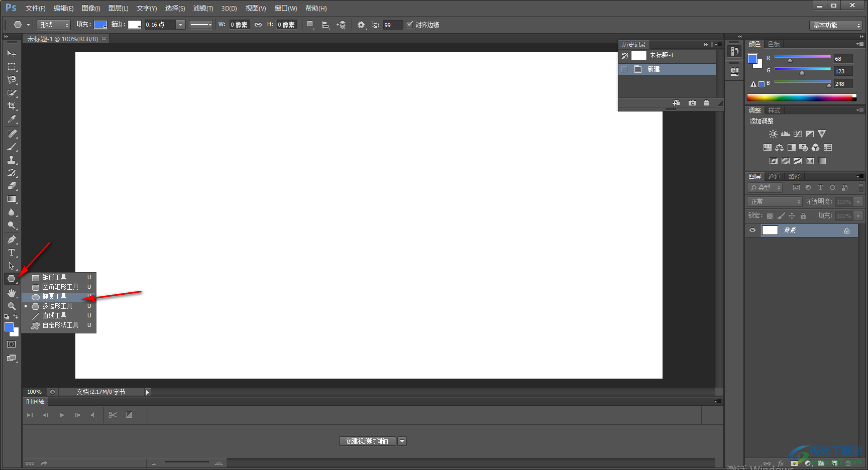Select the Gradient tool
This screenshot has height=470, width=868.
[x=11, y=199]
